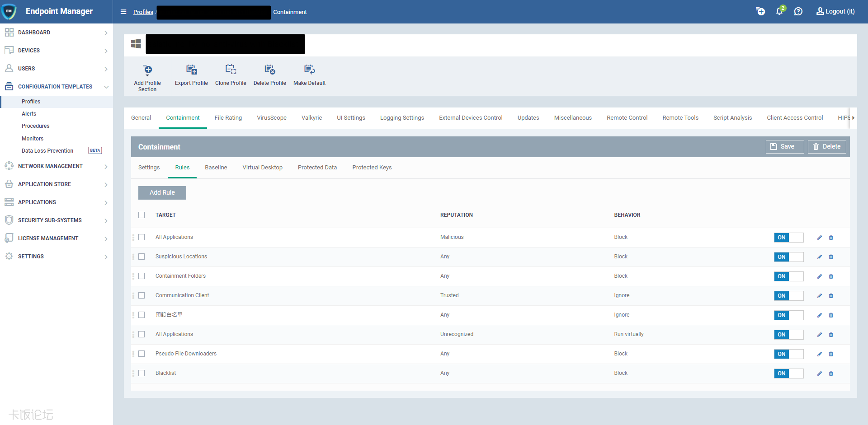868x425 pixels.
Task: Click the Delete containment section button
Action: click(x=827, y=147)
